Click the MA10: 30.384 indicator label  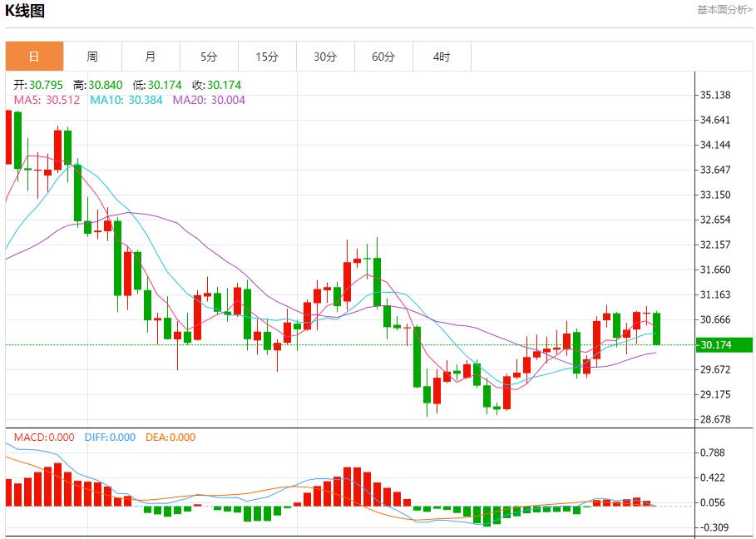coord(126,100)
